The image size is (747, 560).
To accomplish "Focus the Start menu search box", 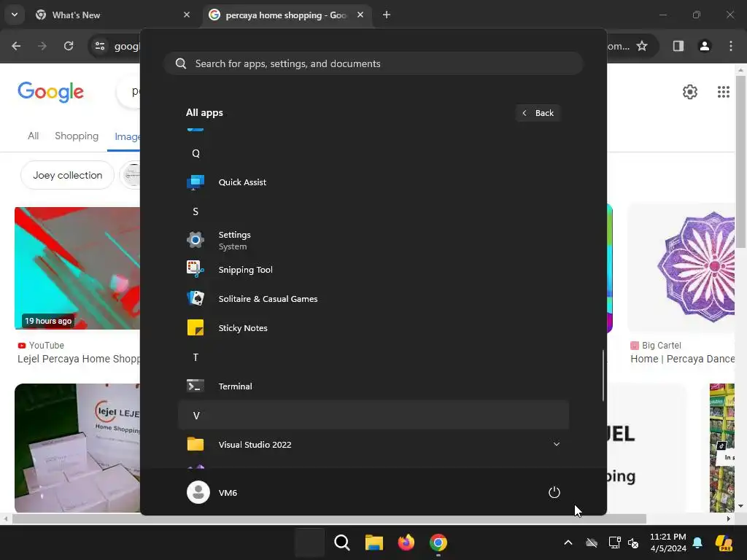I will tap(373, 63).
